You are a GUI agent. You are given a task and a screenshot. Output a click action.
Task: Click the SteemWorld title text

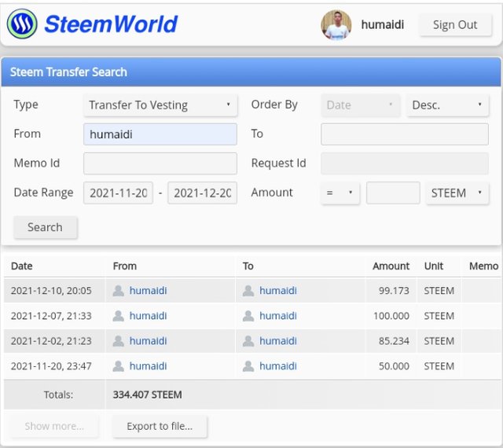pyautogui.click(x=111, y=24)
